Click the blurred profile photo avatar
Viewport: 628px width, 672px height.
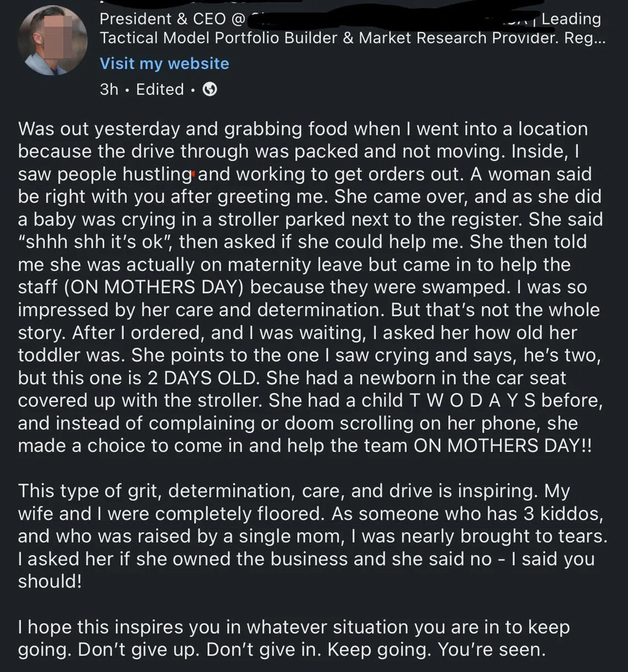[52, 40]
